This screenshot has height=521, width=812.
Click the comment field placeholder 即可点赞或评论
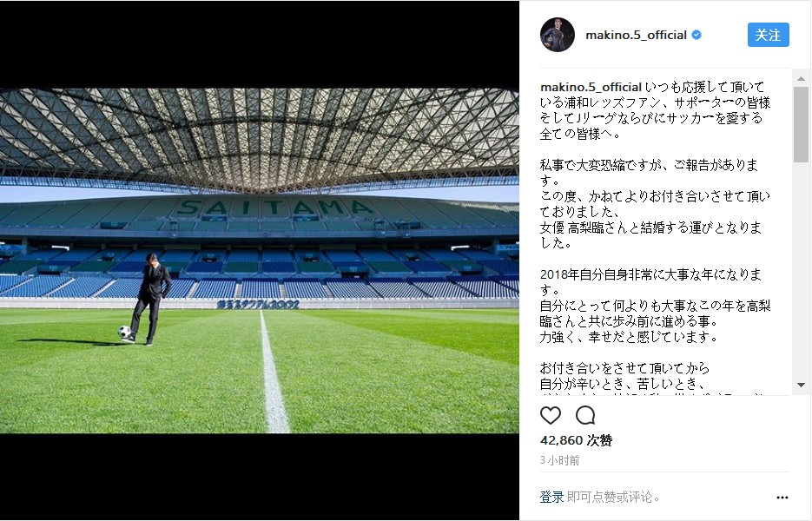click(x=614, y=498)
